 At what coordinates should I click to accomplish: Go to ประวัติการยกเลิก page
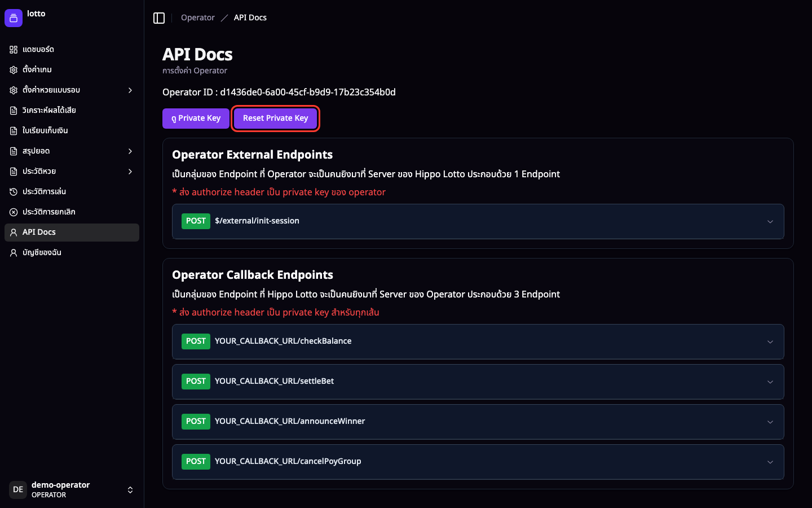click(x=72, y=212)
